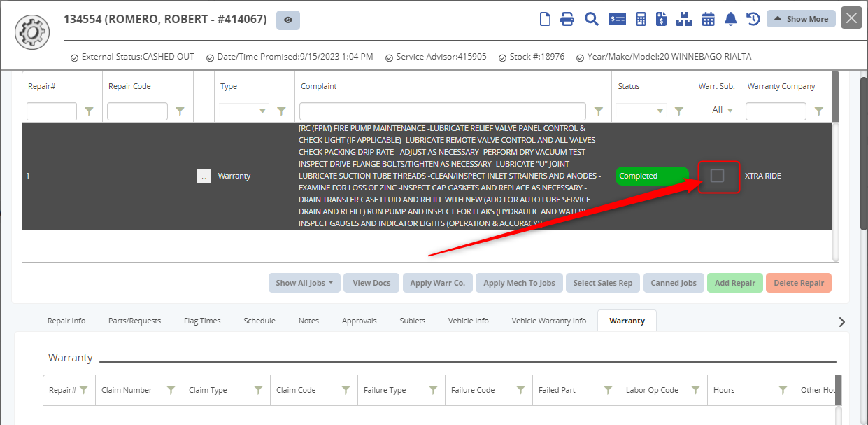
Task: Close the repair order with X button
Action: pos(851,18)
